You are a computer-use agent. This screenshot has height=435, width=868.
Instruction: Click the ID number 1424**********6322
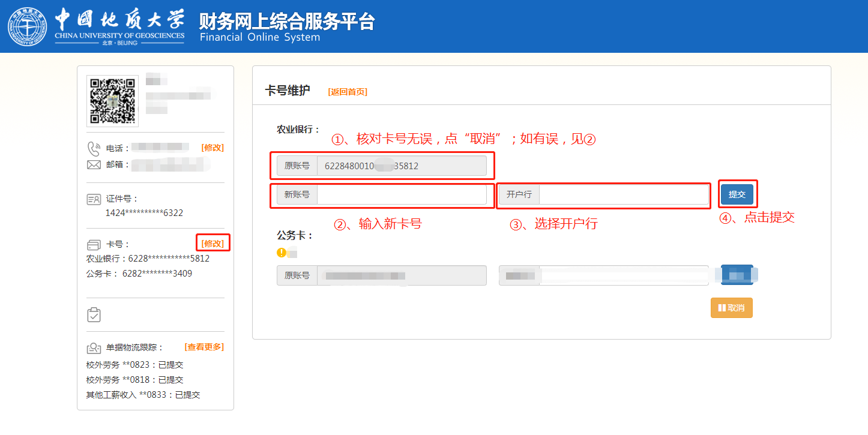[144, 213]
